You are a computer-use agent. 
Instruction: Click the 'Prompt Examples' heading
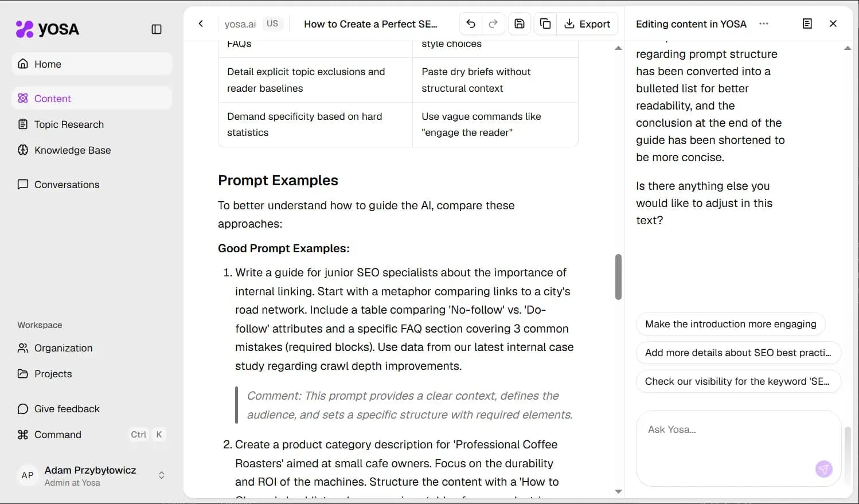[x=278, y=180]
